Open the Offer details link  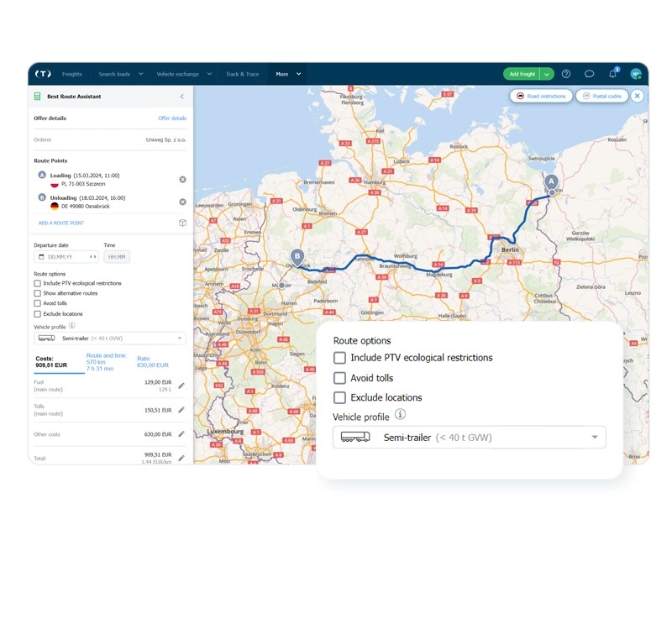(172, 118)
